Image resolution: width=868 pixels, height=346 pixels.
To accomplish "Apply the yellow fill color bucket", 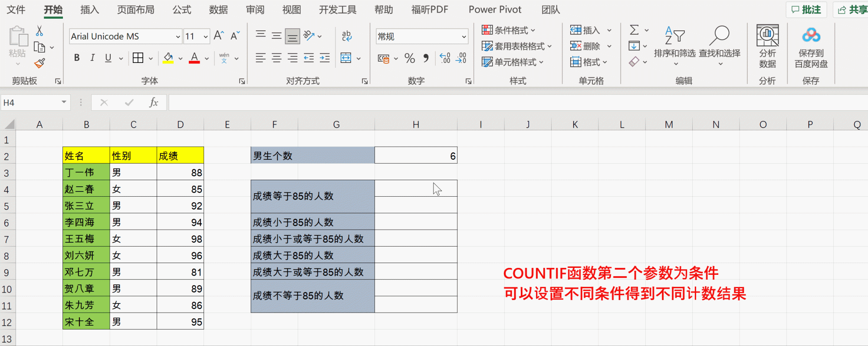I will coord(168,58).
